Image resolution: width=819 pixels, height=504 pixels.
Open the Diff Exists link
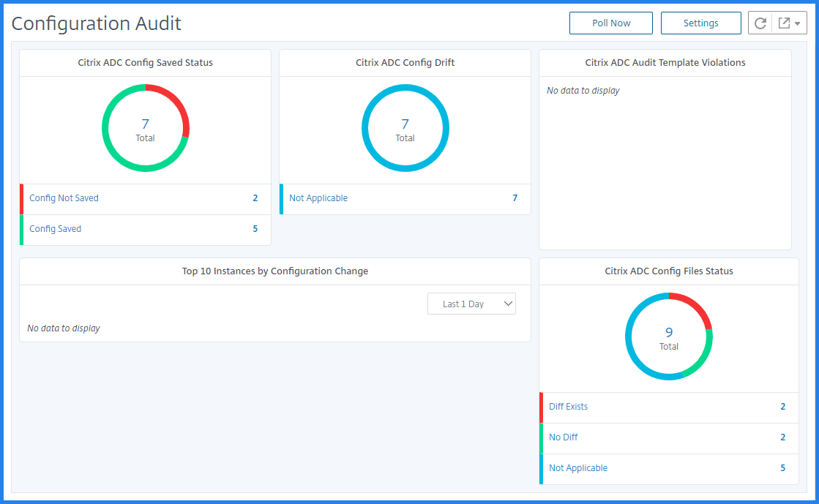click(568, 406)
